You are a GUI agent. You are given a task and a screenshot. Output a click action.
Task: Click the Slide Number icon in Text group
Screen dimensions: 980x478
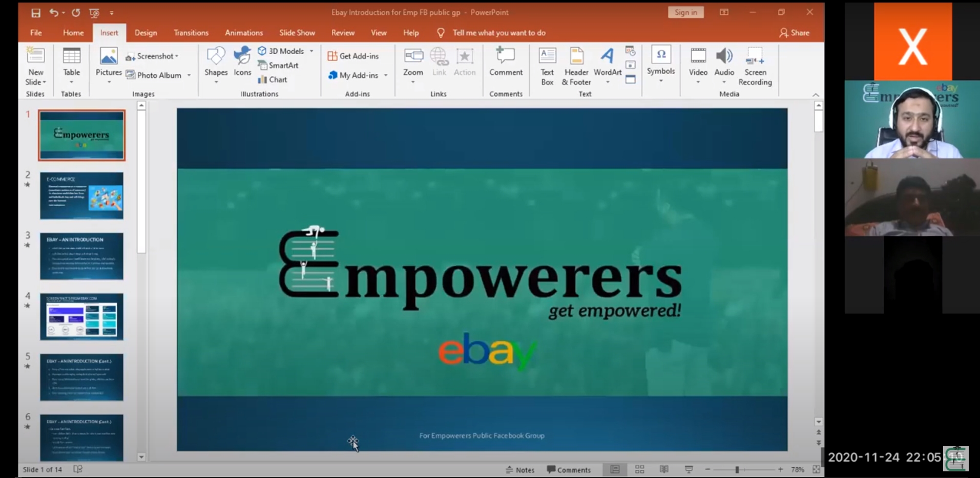[x=631, y=65]
